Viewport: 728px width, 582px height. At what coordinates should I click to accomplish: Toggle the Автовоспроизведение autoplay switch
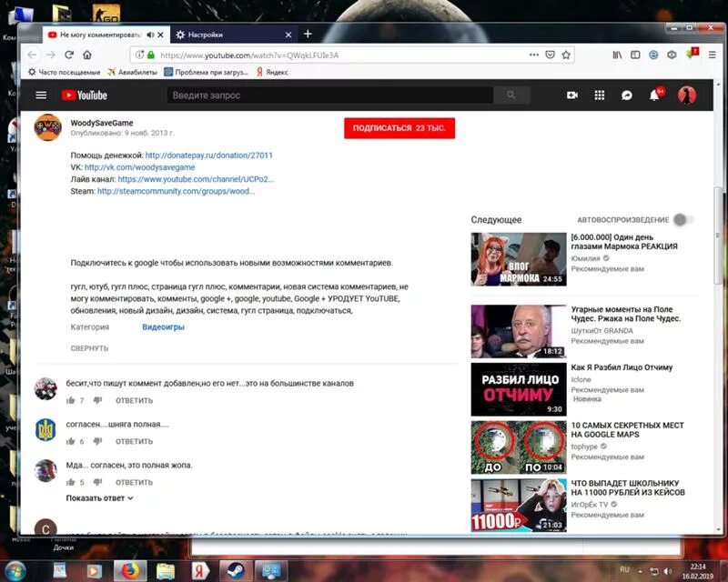point(683,220)
